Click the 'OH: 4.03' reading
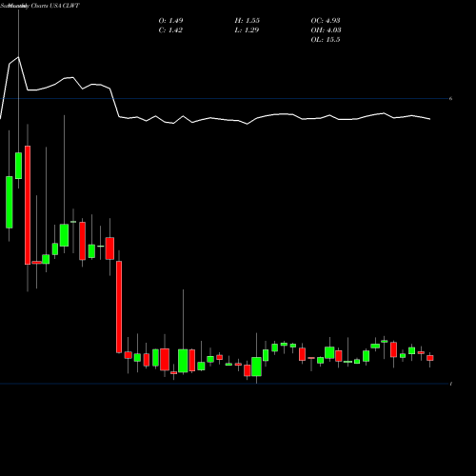Image resolution: width=476 pixels, height=476 pixels. 326,30
